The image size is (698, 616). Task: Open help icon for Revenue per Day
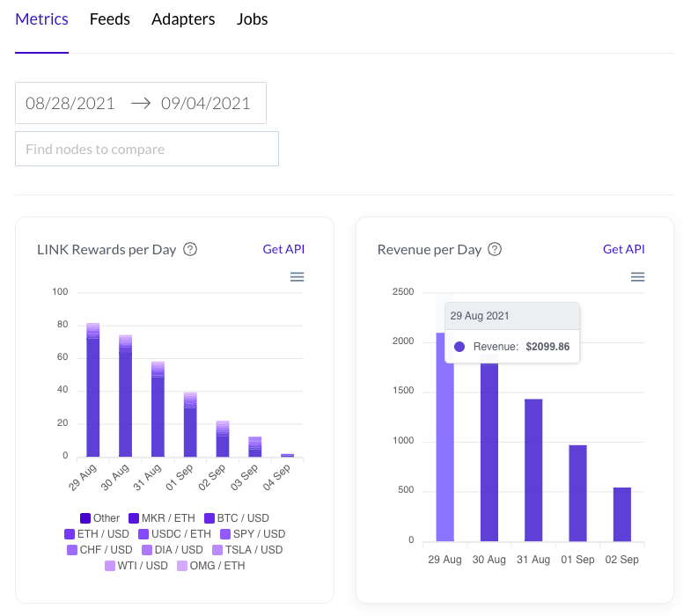point(495,249)
